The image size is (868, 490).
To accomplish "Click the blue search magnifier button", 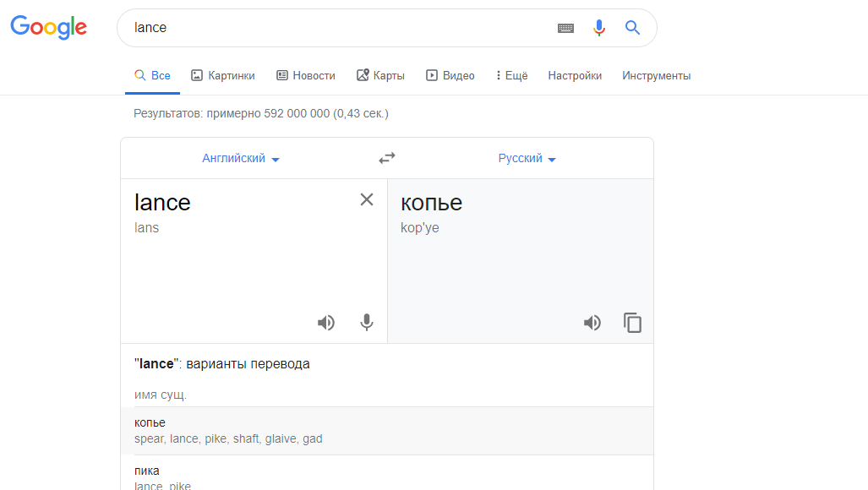I will (632, 28).
